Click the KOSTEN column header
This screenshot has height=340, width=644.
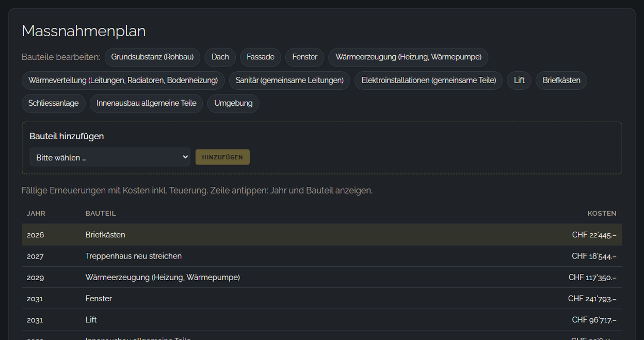[602, 213]
